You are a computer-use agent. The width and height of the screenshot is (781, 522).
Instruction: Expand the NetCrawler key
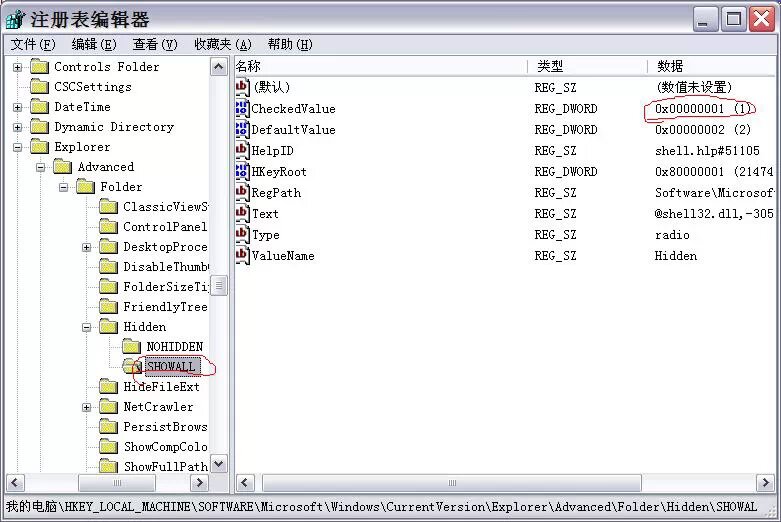pos(87,407)
